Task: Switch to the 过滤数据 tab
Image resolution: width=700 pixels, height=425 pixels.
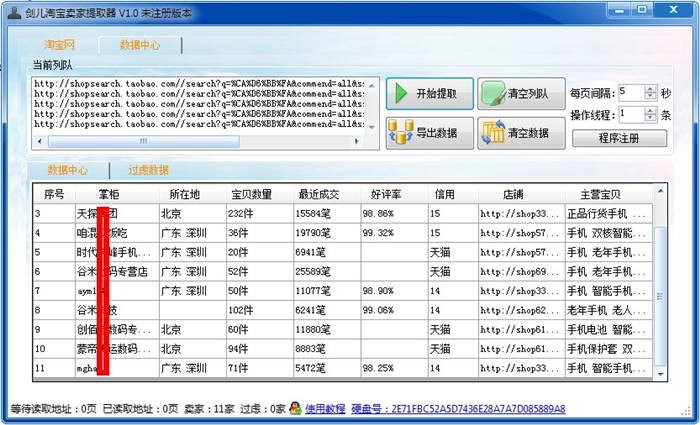Action: (149, 170)
